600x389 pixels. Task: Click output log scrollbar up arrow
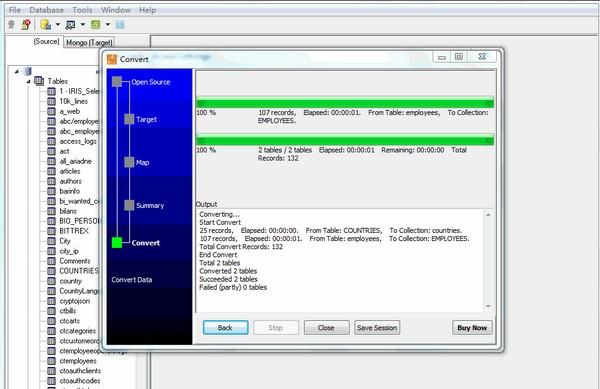tap(488, 215)
